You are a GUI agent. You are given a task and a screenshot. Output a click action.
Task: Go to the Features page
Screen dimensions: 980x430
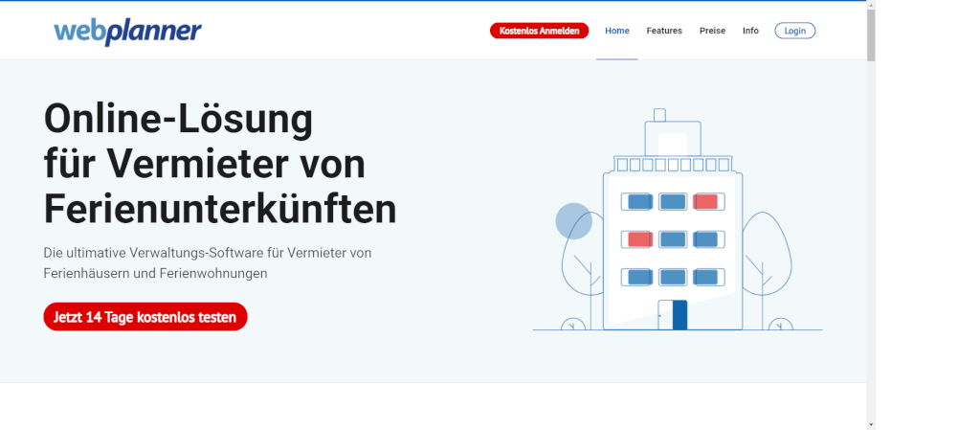[664, 31]
